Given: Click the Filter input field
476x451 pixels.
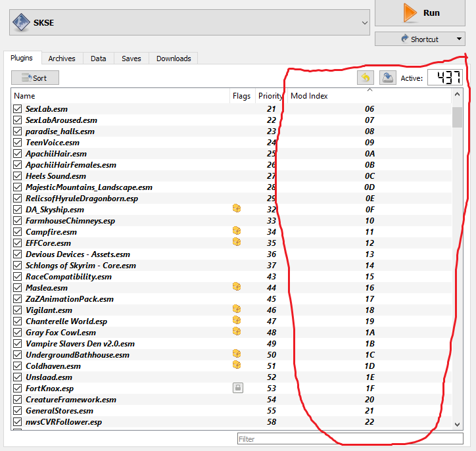Looking at the screenshot, I should click(x=350, y=439).
